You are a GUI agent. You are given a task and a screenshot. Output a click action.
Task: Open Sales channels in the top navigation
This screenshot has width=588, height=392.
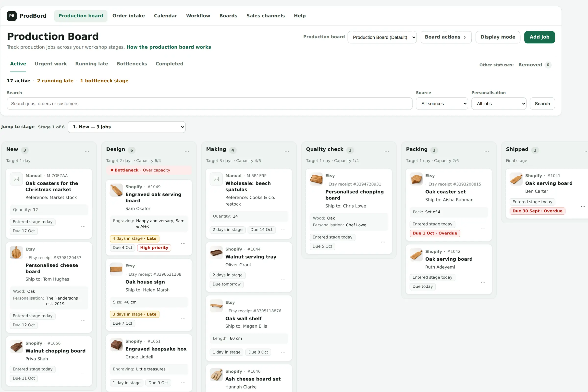[x=266, y=16]
